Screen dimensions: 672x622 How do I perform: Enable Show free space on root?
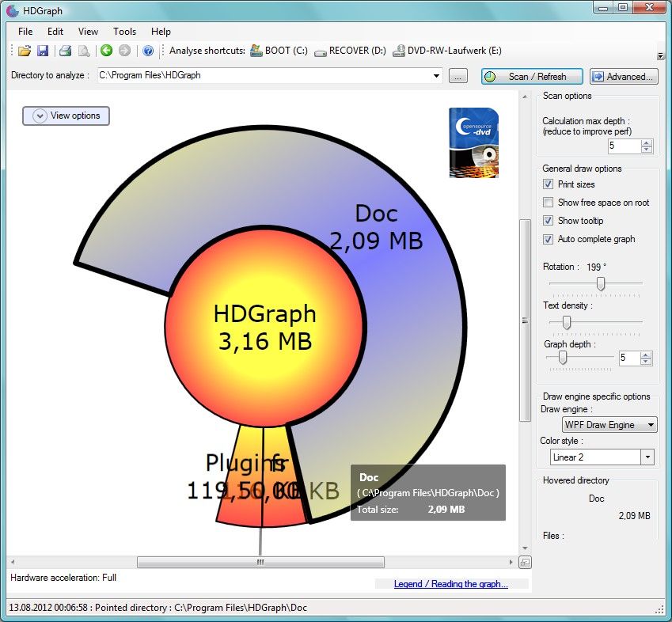548,203
